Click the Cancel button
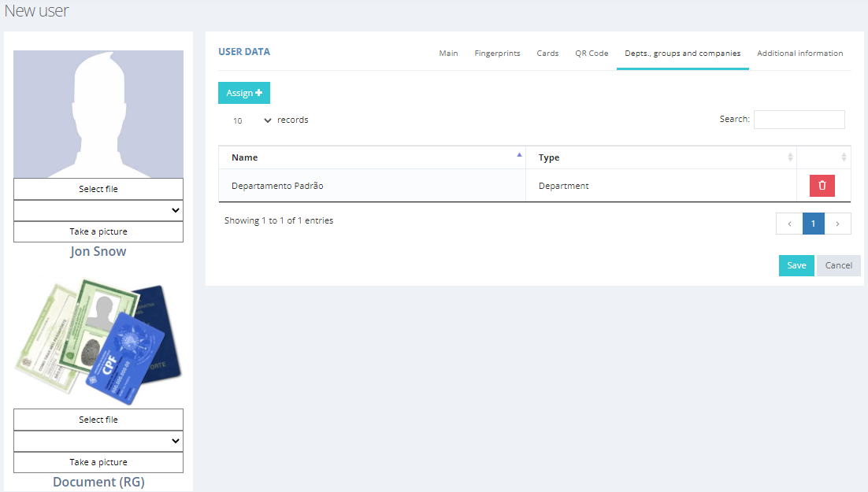Viewport: 868px width, 492px height. (x=838, y=265)
